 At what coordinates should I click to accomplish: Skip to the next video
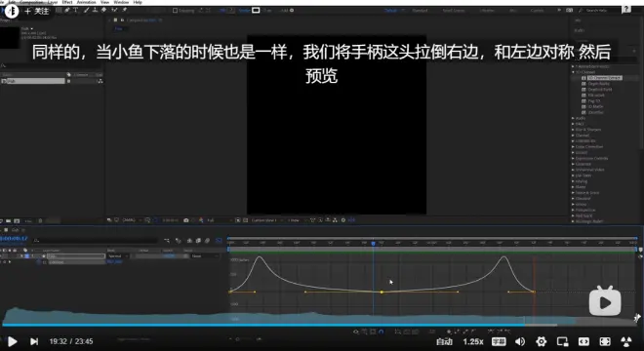tap(34, 341)
